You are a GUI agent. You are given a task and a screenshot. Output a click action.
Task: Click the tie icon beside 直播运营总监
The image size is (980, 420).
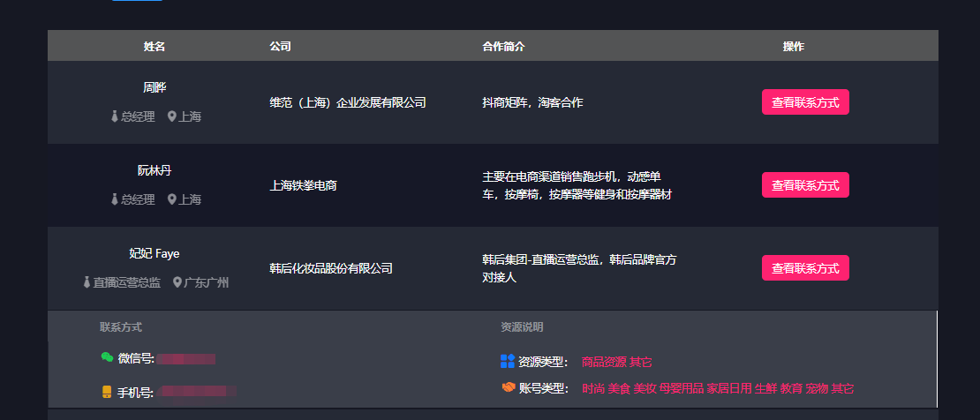(87, 282)
